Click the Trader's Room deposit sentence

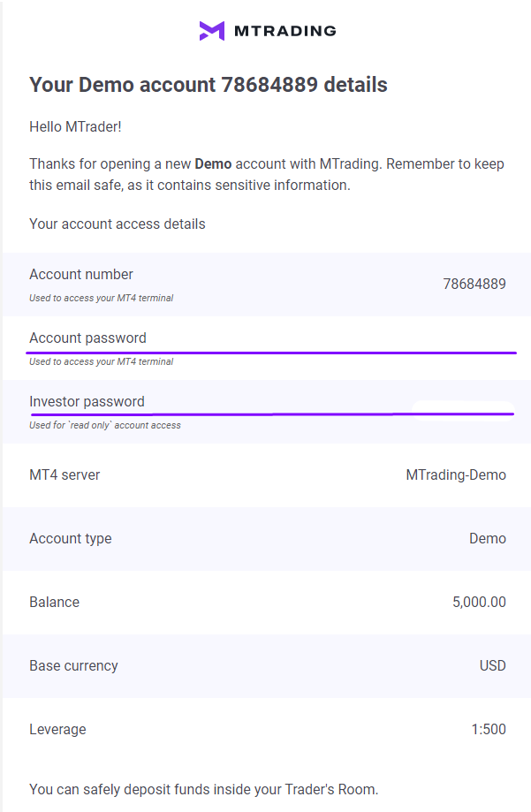(x=204, y=790)
